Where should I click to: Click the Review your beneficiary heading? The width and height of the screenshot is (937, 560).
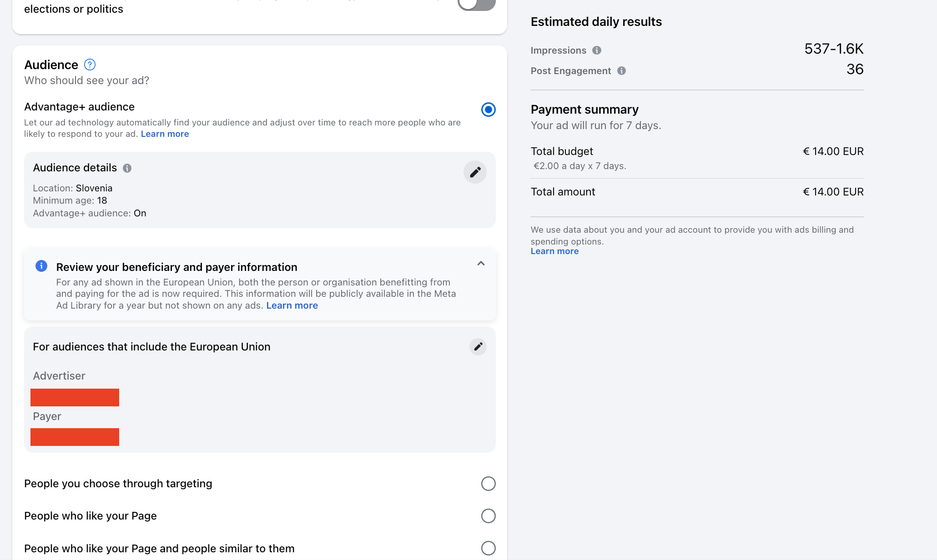tap(176, 267)
